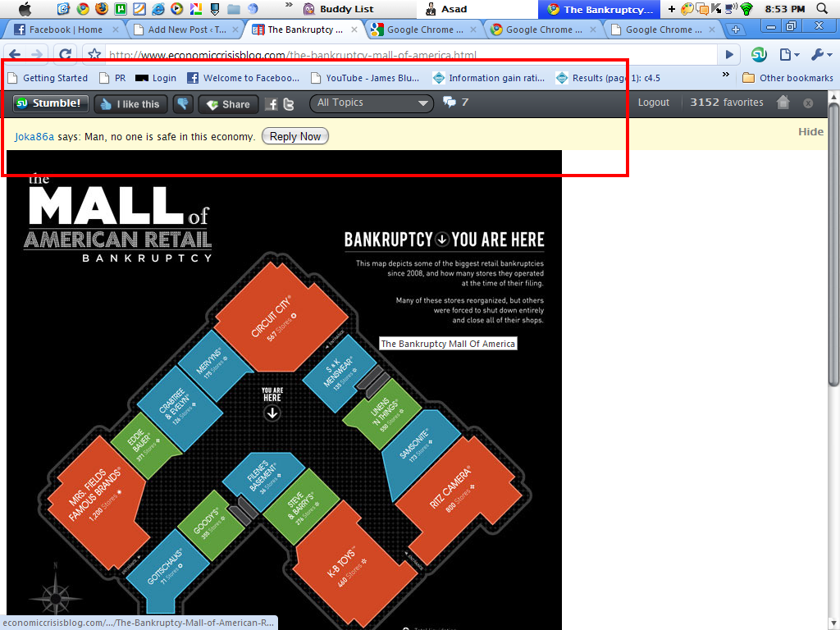The height and width of the screenshot is (630, 840).
Task: Switch to the first Google Chrome tab
Action: pos(424,30)
